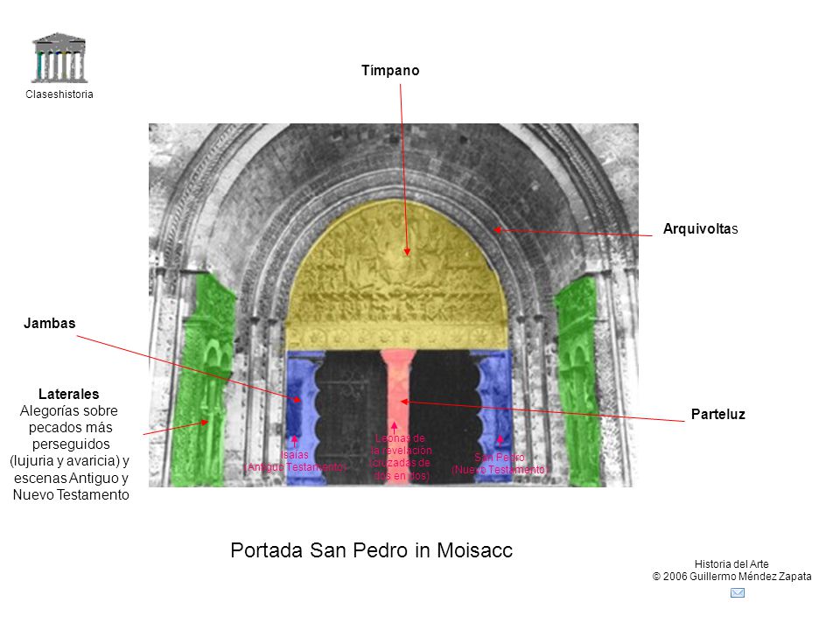840x630 pixels.
Task: Select the Laterales heading
Action: [68, 394]
